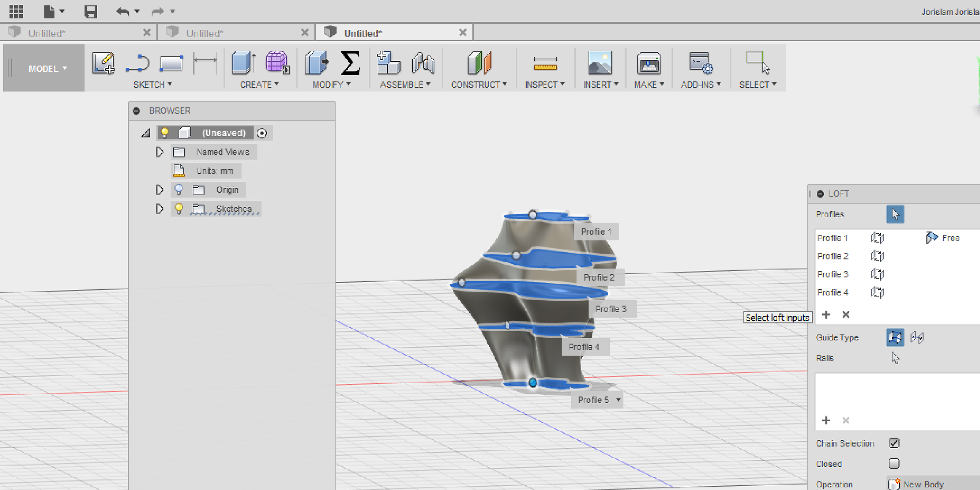Viewport: 980px width, 490px height.
Task: Remove selected profile with the X button
Action: tap(846, 314)
